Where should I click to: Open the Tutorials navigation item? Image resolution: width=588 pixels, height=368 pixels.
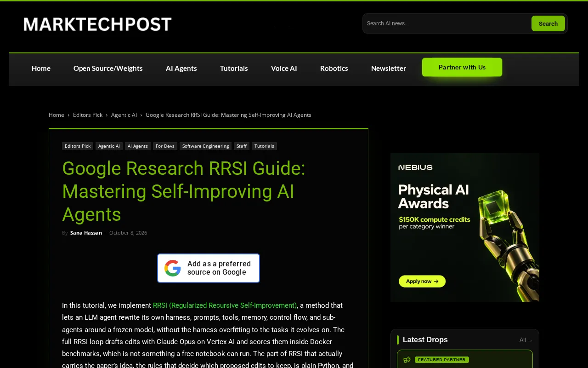click(x=234, y=68)
